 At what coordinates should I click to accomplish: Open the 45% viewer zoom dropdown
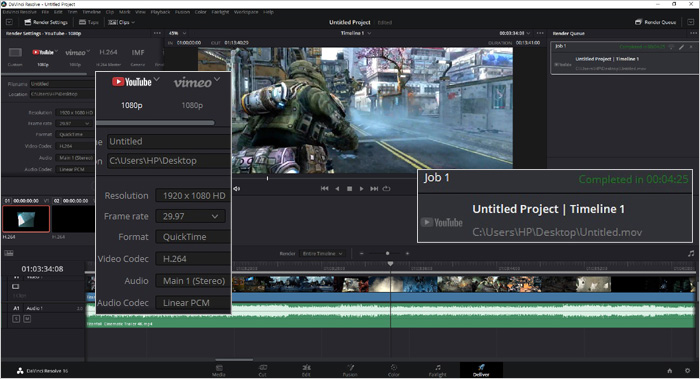(x=177, y=33)
